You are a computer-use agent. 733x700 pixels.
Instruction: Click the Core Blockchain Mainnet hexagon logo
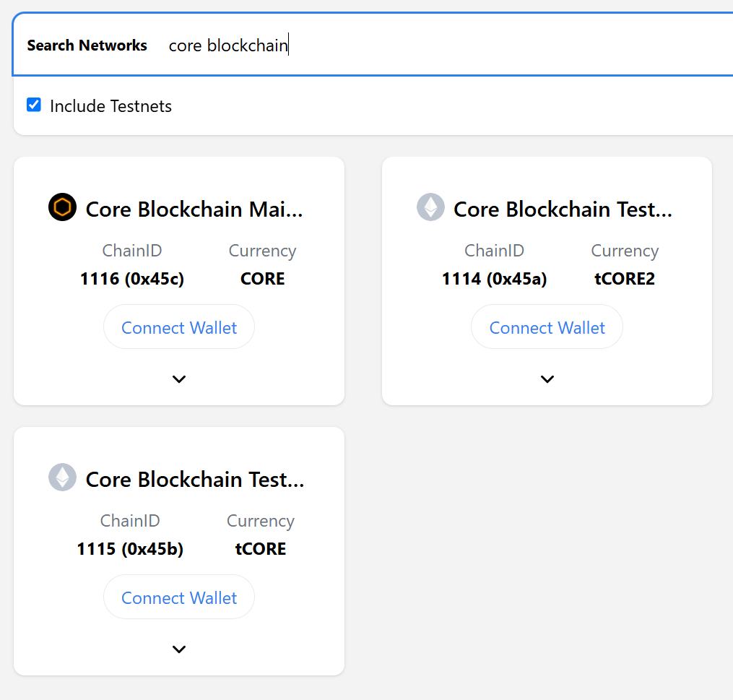(62, 207)
